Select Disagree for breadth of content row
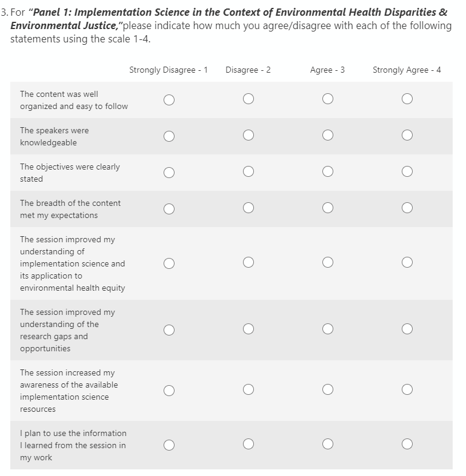 pos(248,208)
